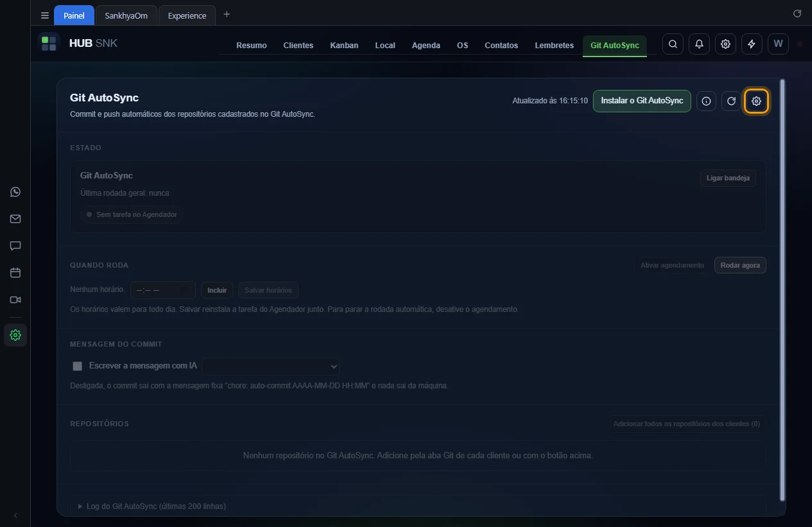Click the QUANDO RODA heading
This screenshot has height=527, width=812.
[100, 265]
